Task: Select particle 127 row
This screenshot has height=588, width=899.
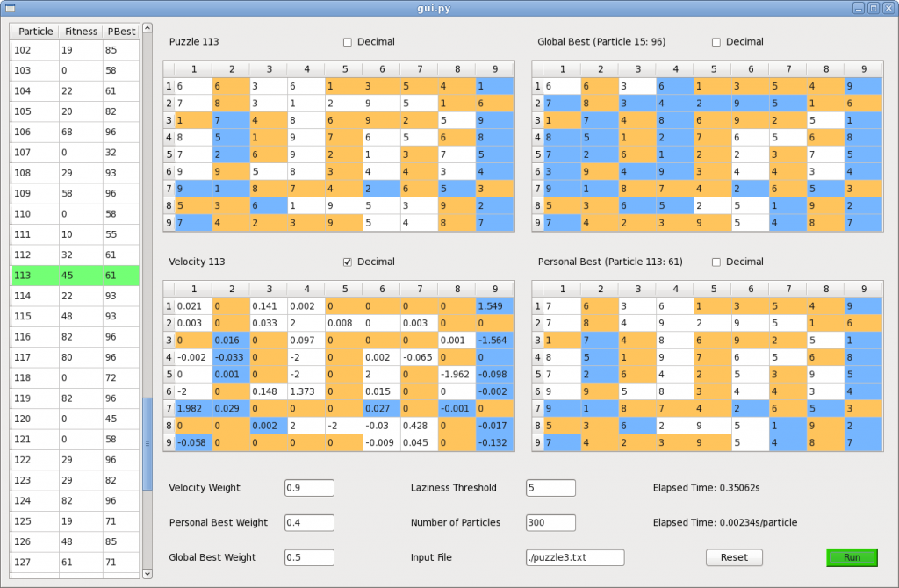Action: pyautogui.click(x=76, y=562)
